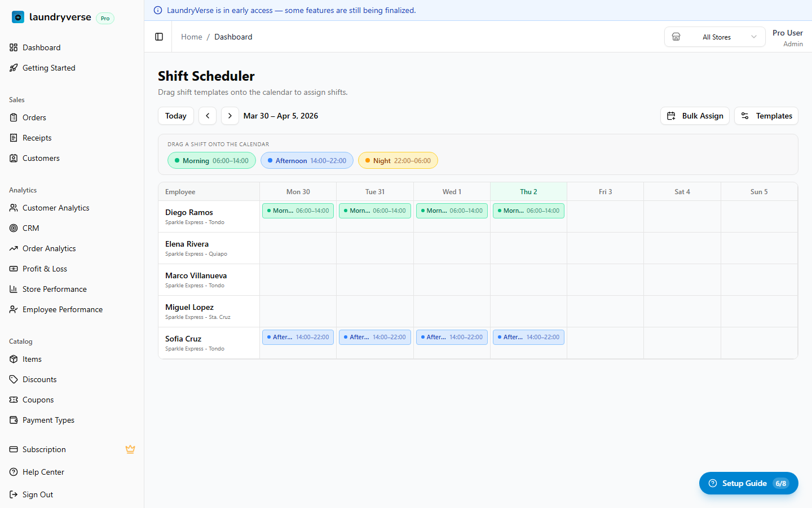Select the green Morning shift template

pyautogui.click(x=211, y=160)
